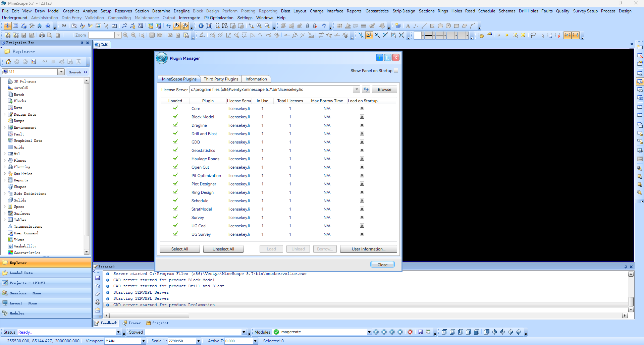Select the circle drawing tool

pos(448,26)
